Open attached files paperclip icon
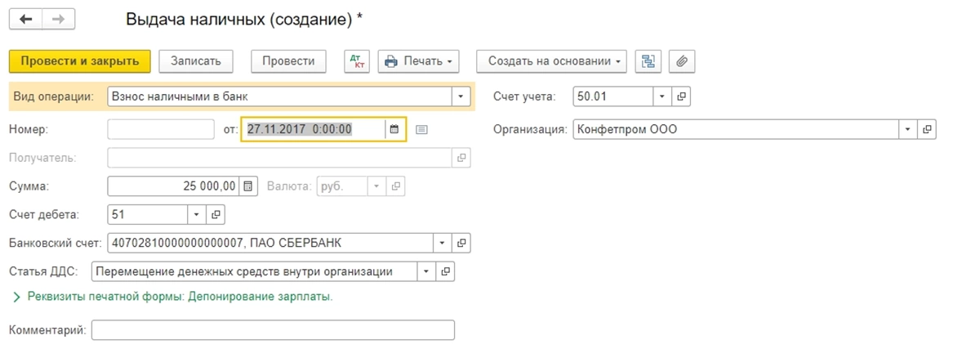 [x=681, y=61]
